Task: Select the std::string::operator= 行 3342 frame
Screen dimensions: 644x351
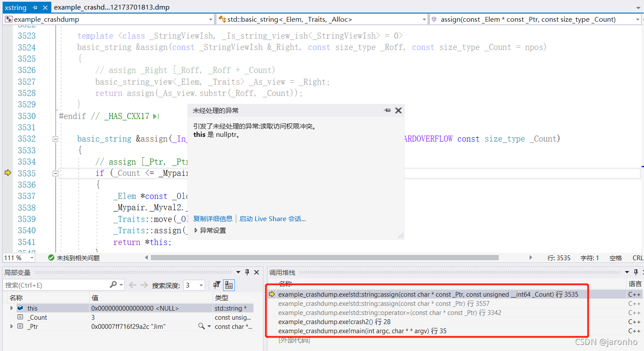Action: 390,313
